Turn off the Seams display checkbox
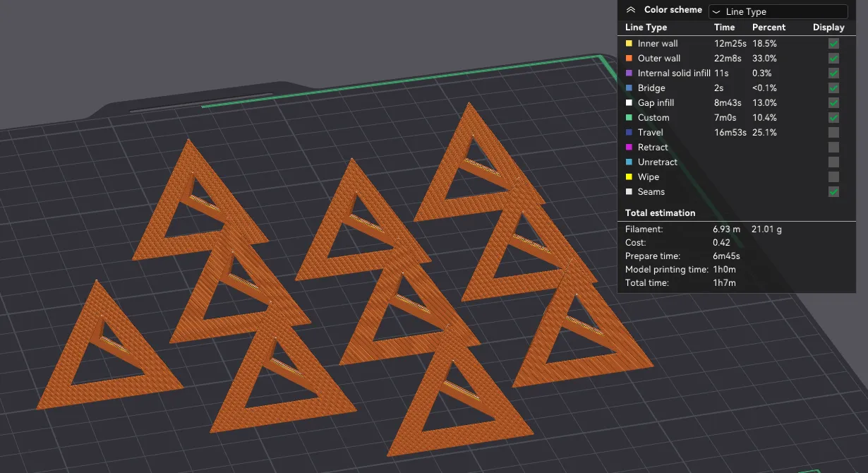Screen dimensions: 868x473 coord(833,192)
